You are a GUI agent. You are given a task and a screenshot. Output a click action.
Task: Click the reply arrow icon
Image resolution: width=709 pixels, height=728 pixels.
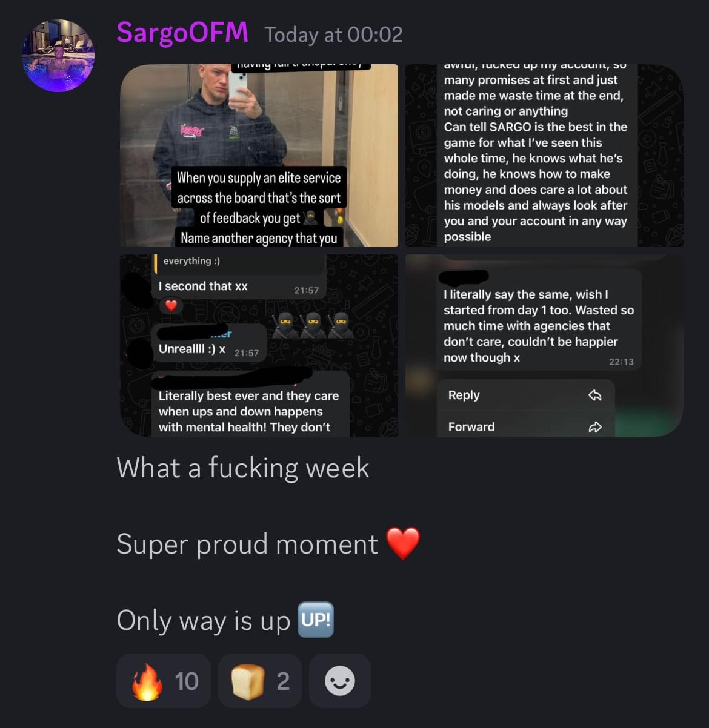(595, 395)
